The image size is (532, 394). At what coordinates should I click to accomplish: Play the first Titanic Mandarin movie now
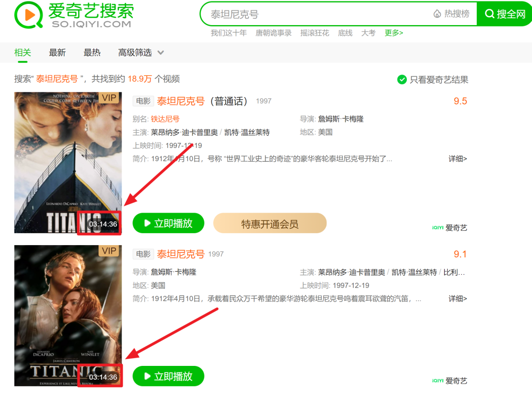168,223
